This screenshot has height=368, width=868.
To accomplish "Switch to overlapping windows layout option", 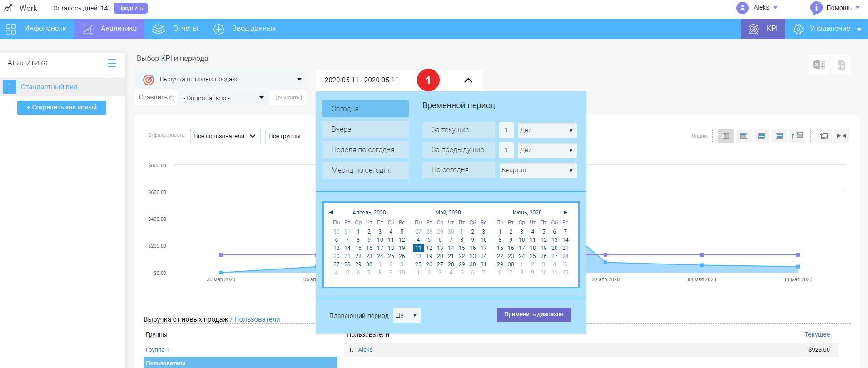I will click(797, 136).
